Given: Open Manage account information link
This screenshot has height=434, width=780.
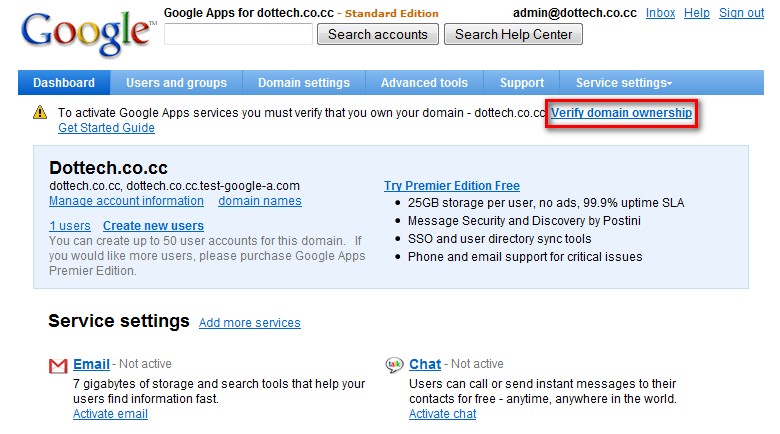Looking at the screenshot, I should pyautogui.click(x=126, y=201).
